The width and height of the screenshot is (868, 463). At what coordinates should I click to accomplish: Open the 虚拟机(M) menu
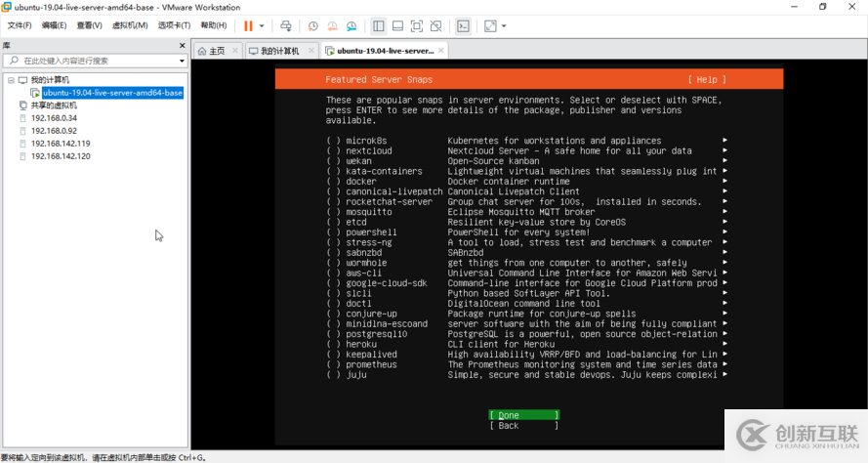(x=130, y=25)
